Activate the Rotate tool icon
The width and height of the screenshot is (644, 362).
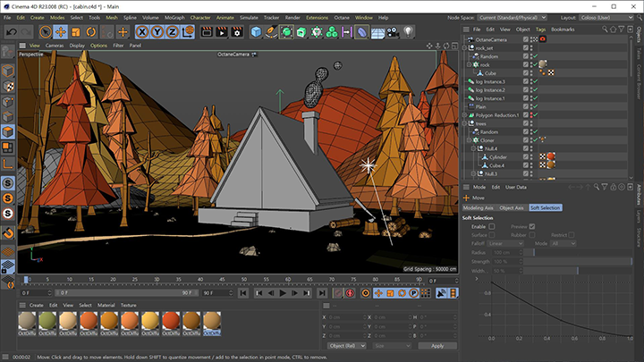tap(91, 31)
